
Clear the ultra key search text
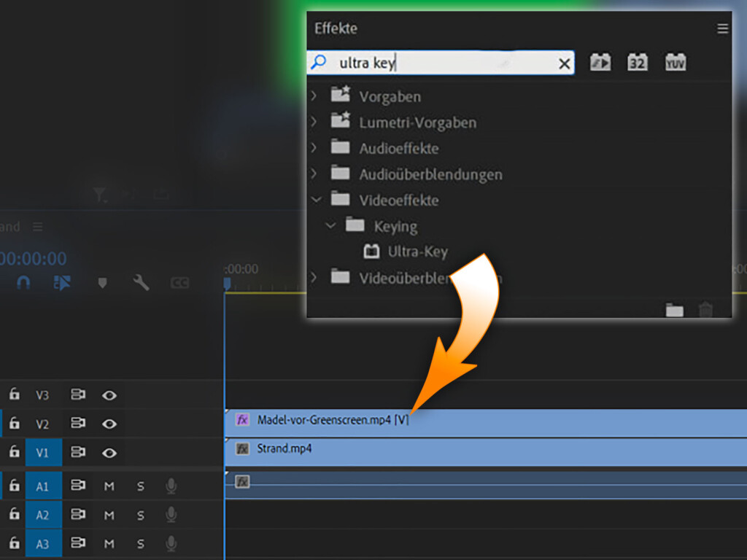pyautogui.click(x=564, y=64)
